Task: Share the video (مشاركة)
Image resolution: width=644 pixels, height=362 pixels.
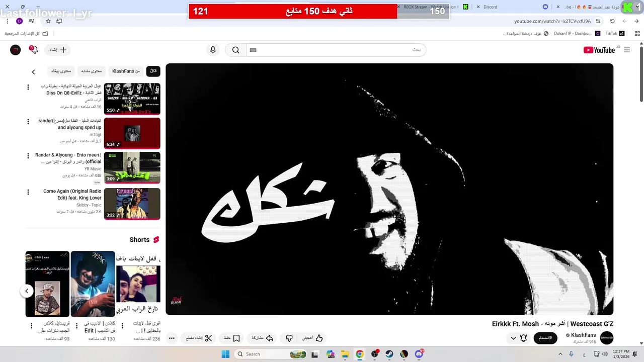Action: (262, 338)
